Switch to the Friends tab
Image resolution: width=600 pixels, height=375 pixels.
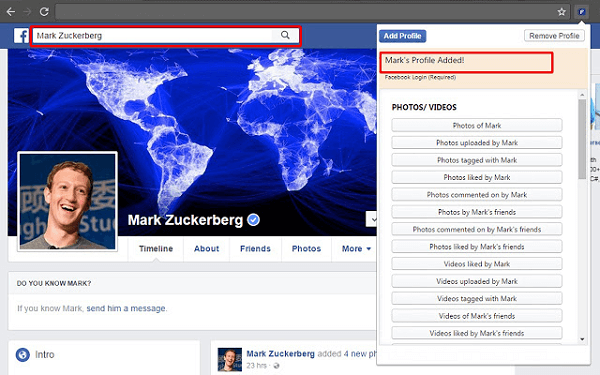255,249
